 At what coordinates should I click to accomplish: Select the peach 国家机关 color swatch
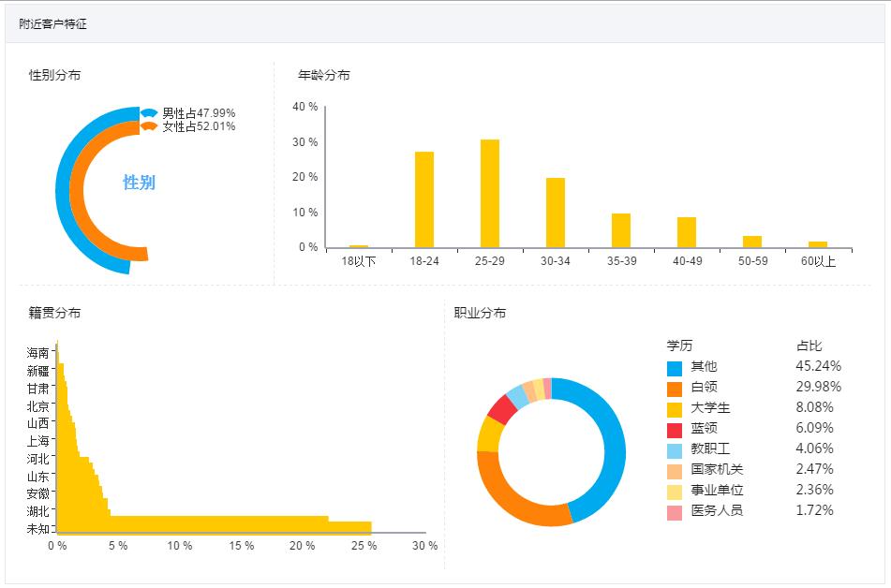[674, 472]
